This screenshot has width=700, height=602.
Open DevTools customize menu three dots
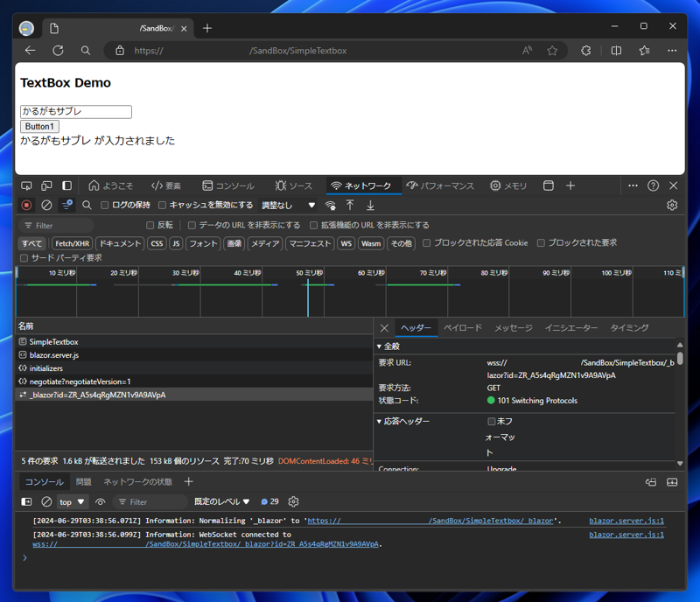tap(633, 185)
